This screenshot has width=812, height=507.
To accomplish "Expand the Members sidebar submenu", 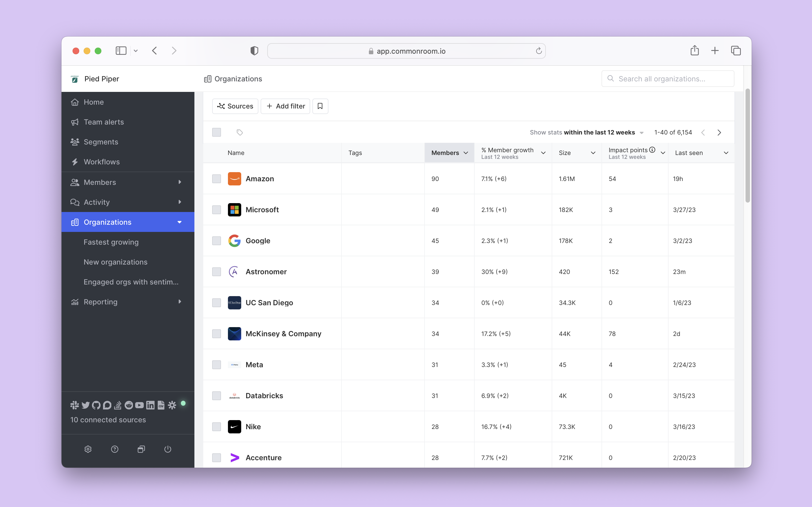I will 180,182.
